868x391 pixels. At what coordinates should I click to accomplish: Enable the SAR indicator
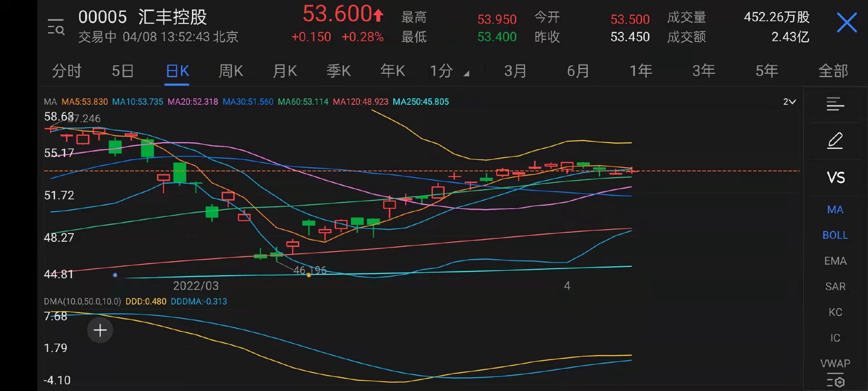pyautogui.click(x=835, y=287)
